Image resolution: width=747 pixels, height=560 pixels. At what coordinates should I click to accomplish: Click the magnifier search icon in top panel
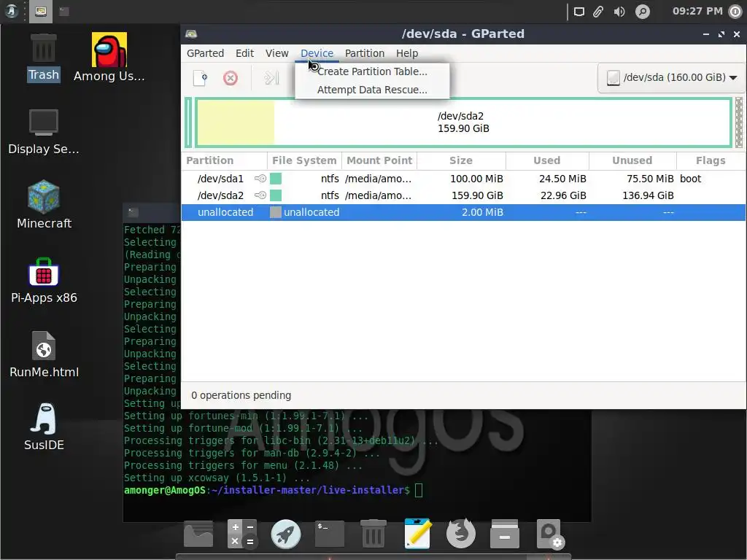point(643,12)
